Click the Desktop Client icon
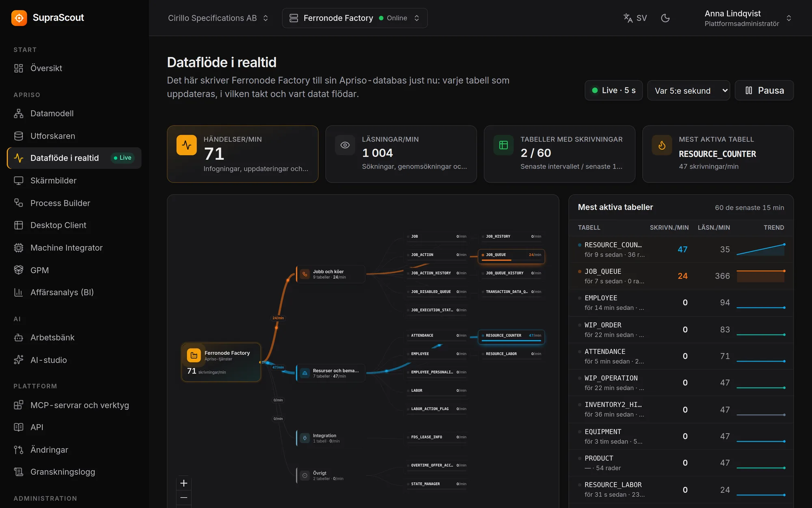 point(19,225)
